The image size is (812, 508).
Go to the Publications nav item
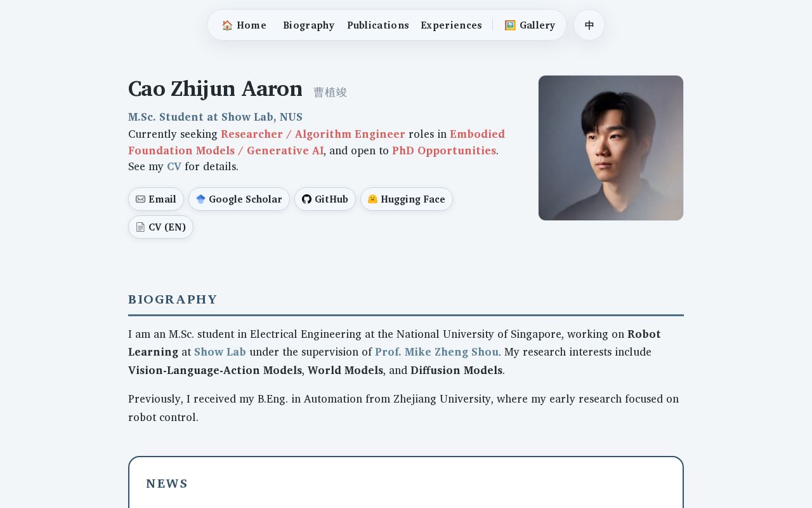pyautogui.click(x=378, y=25)
